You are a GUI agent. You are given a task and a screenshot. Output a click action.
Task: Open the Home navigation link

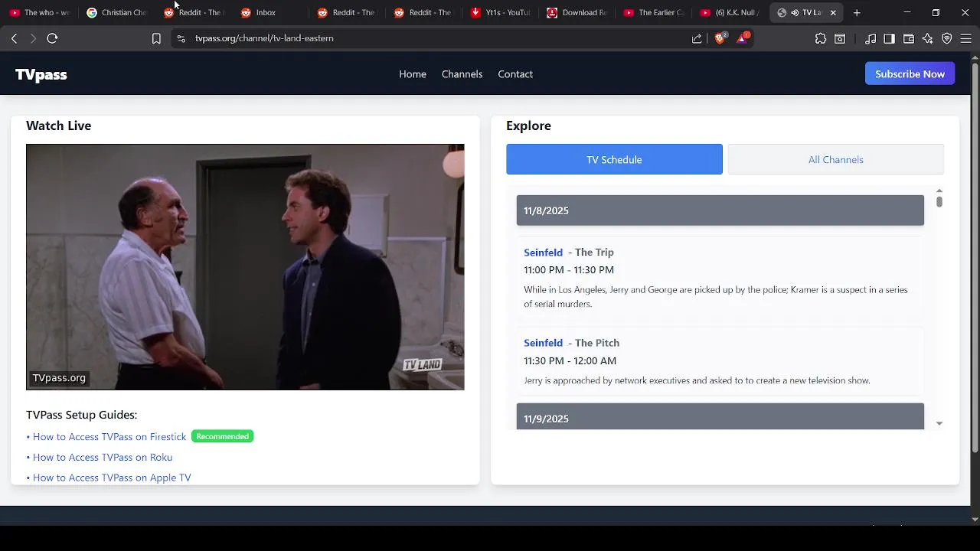click(x=413, y=74)
